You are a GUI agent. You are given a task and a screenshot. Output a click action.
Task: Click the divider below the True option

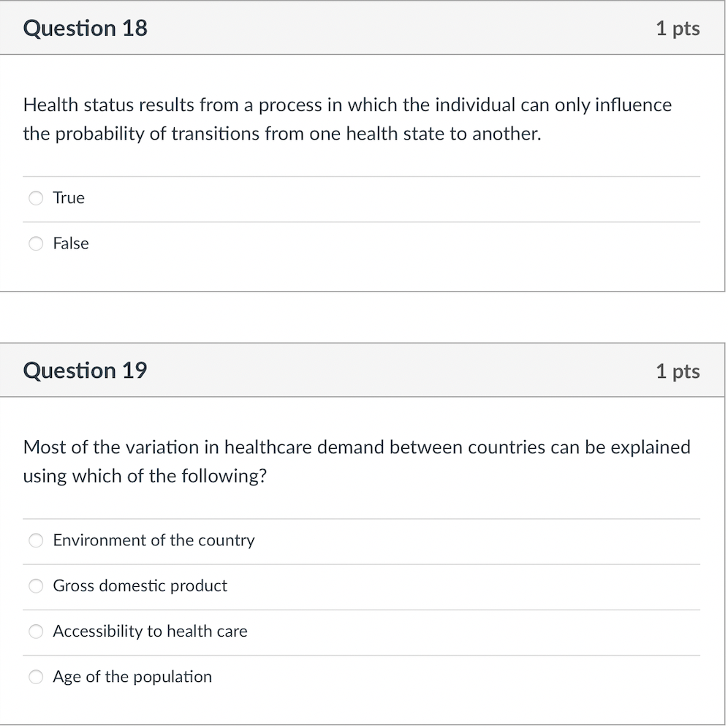click(x=361, y=221)
